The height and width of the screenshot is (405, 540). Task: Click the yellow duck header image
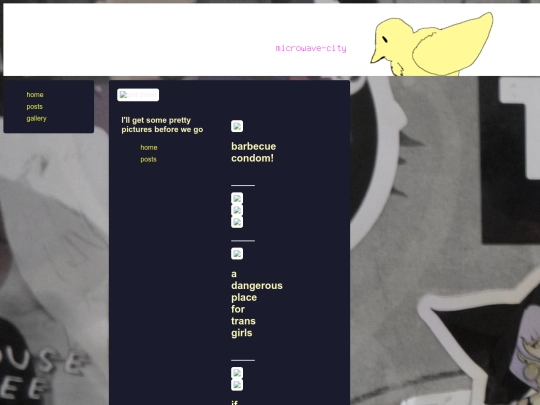coord(432,44)
